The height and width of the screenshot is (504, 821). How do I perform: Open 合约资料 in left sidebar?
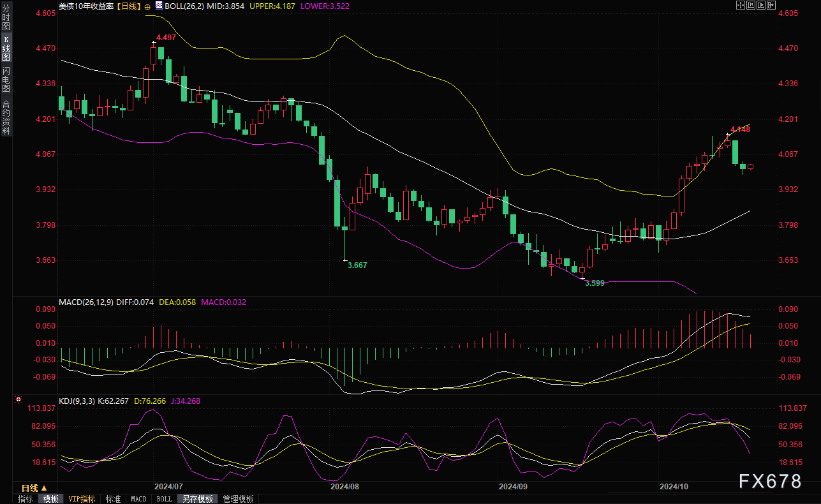(6, 117)
